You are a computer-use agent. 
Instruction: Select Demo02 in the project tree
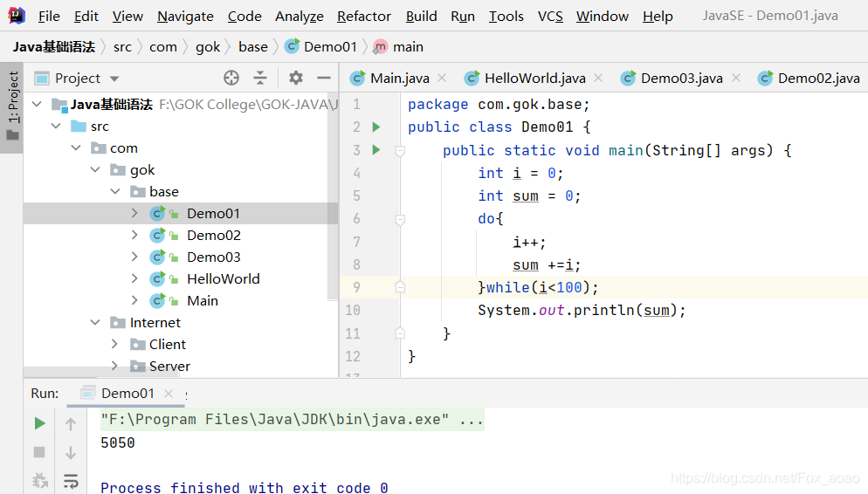[x=214, y=235]
